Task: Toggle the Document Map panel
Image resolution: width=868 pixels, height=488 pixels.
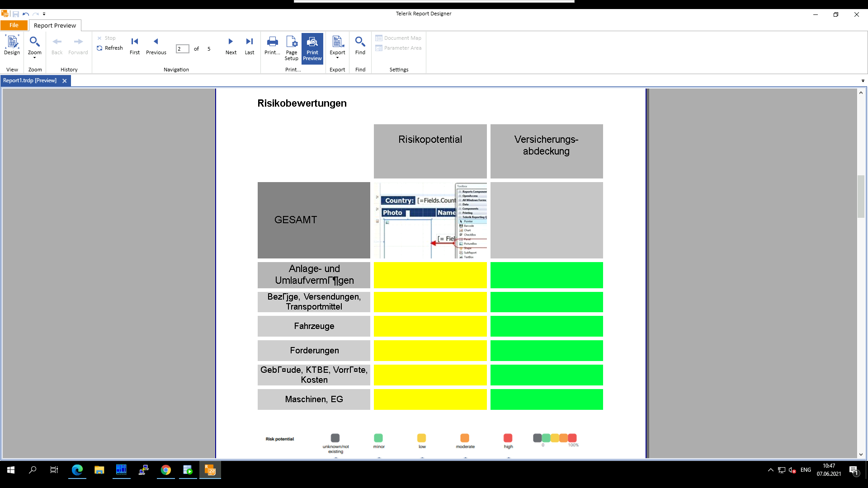Action: click(398, 38)
